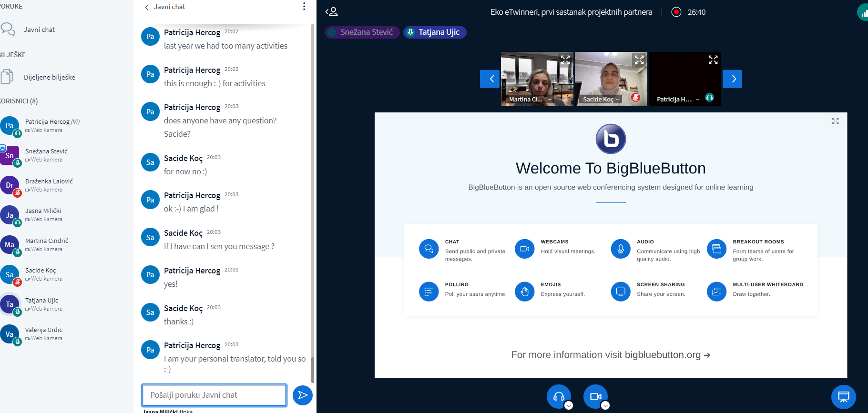
Task: Click the red recording indicator
Action: click(x=676, y=12)
